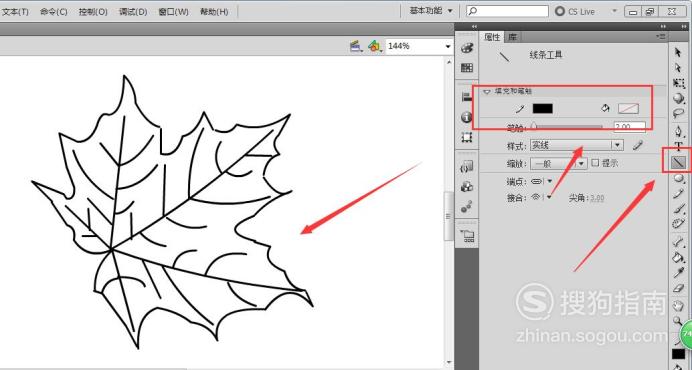The height and width of the screenshot is (370, 692).
Task: Open the 缩放 scale dropdown
Action: [558, 163]
